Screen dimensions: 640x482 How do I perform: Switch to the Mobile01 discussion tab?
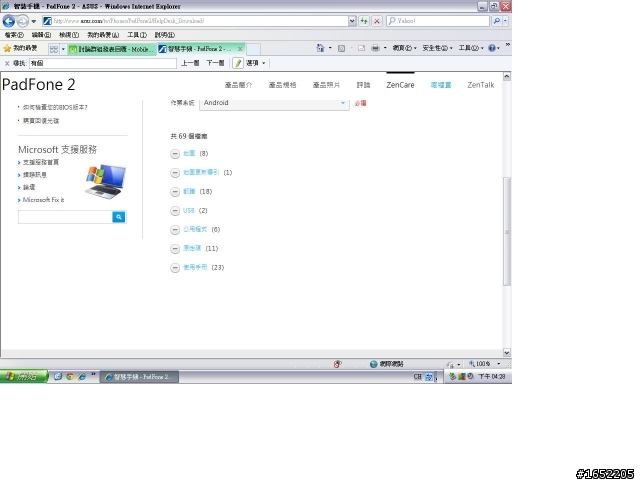[111, 49]
